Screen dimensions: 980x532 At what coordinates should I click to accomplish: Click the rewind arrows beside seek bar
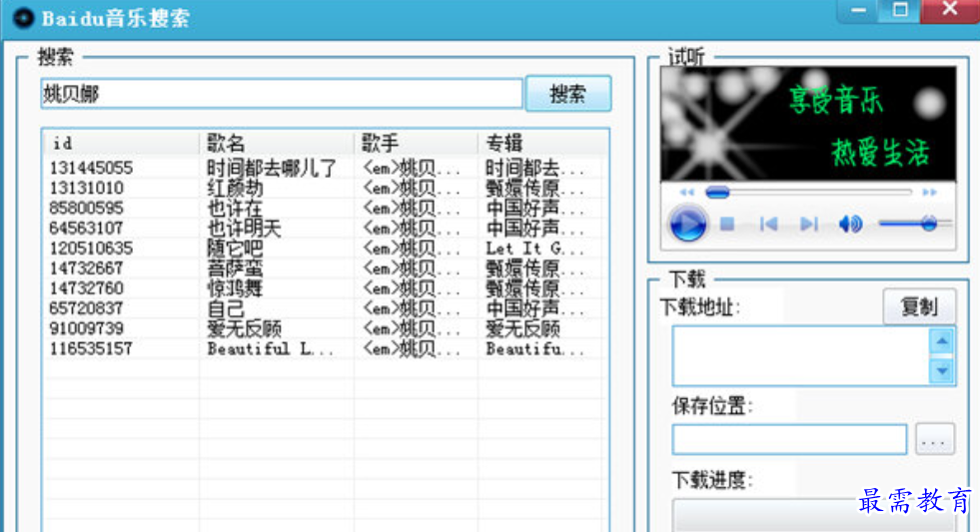(x=687, y=193)
